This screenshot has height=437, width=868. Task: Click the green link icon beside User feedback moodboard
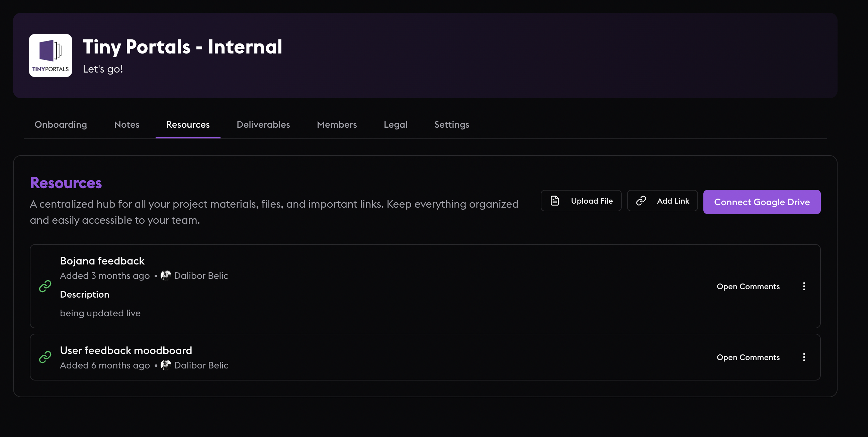(x=46, y=357)
